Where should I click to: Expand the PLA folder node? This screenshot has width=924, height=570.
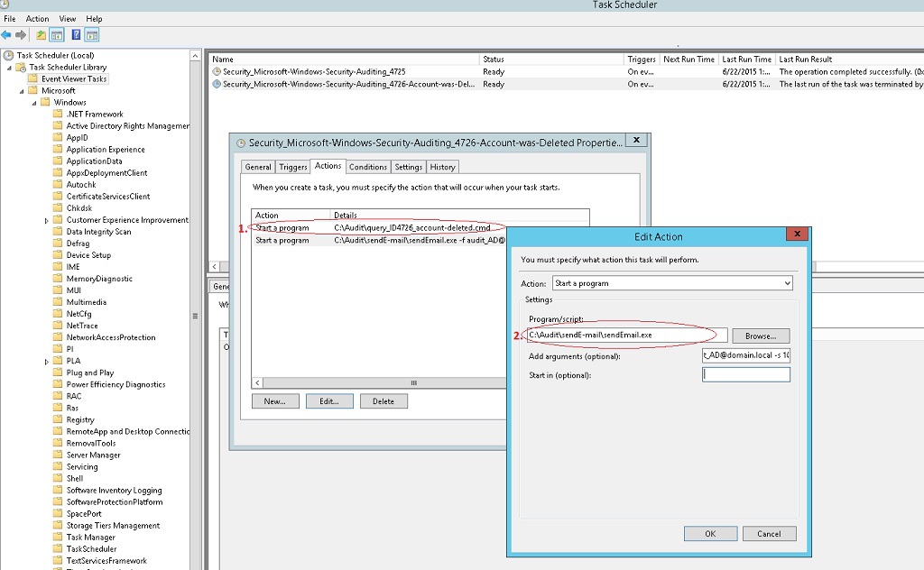(47, 361)
